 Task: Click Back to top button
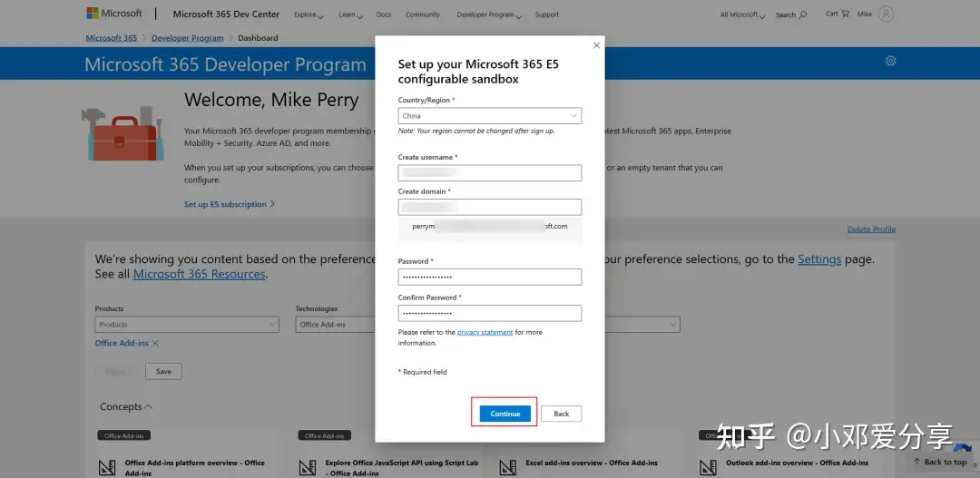click(x=940, y=462)
